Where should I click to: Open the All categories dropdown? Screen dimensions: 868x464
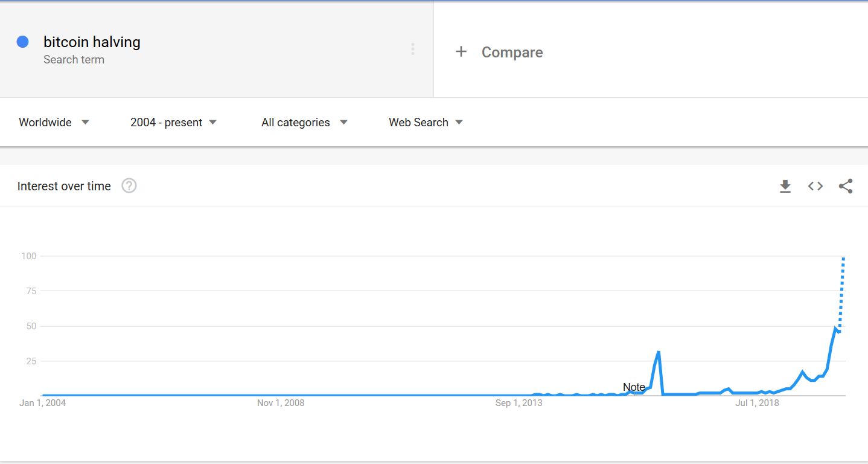point(304,122)
